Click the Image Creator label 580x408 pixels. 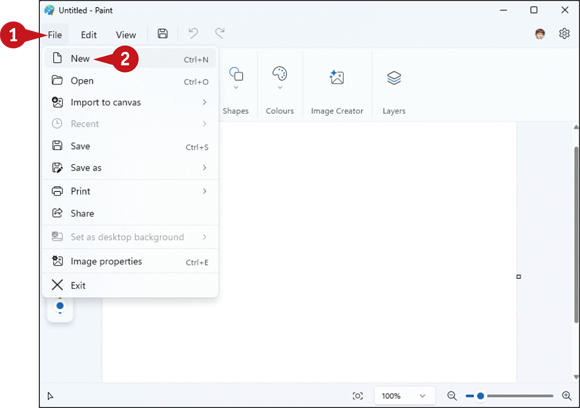pyautogui.click(x=337, y=111)
